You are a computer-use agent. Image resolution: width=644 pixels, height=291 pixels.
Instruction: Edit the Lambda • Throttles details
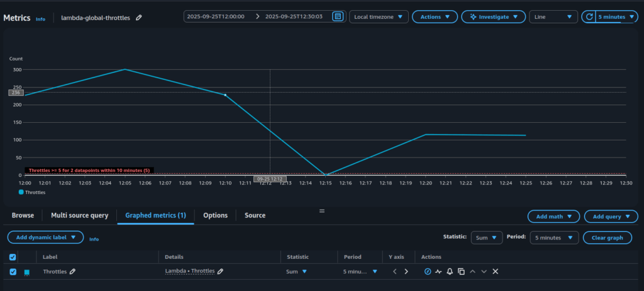click(221, 271)
